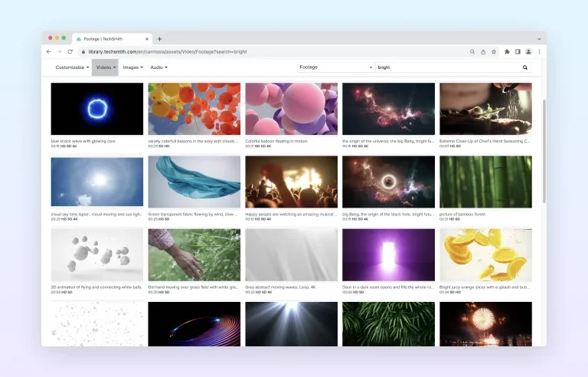Open the fireworks thumbnail
This screenshot has height=377, width=588.
coord(485,324)
